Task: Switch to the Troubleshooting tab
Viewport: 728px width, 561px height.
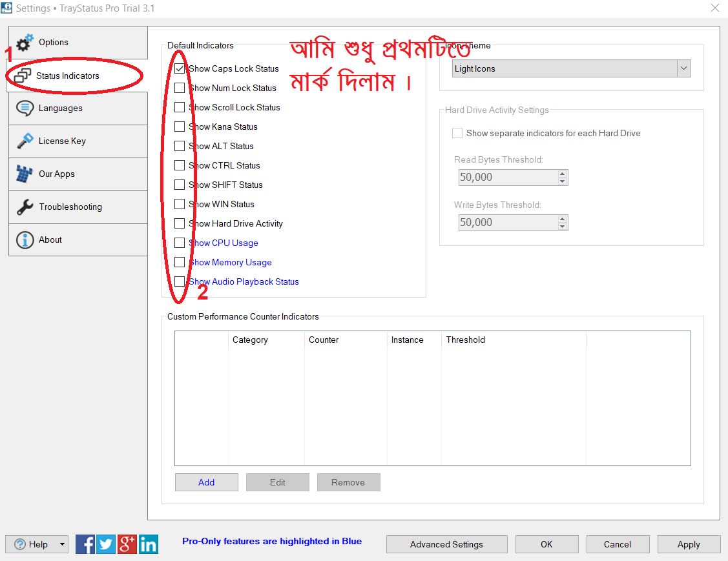Action: tap(78, 207)
